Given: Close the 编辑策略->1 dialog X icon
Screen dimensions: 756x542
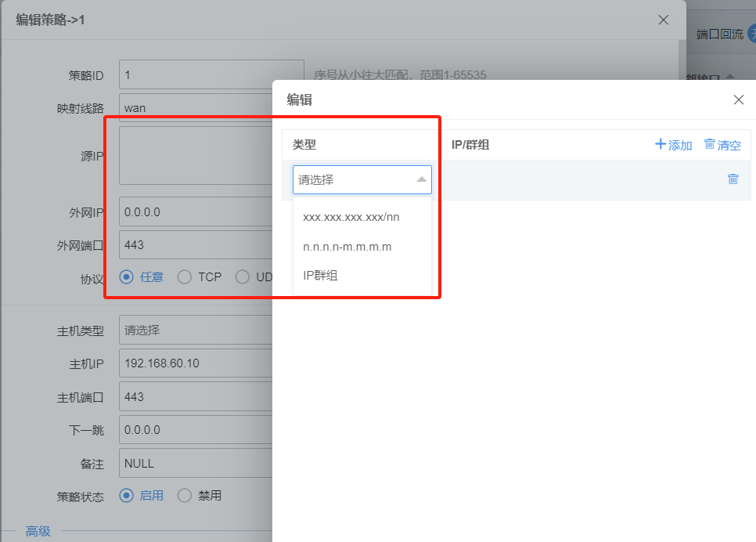Looking at the screenshot, I should point(663,20).
